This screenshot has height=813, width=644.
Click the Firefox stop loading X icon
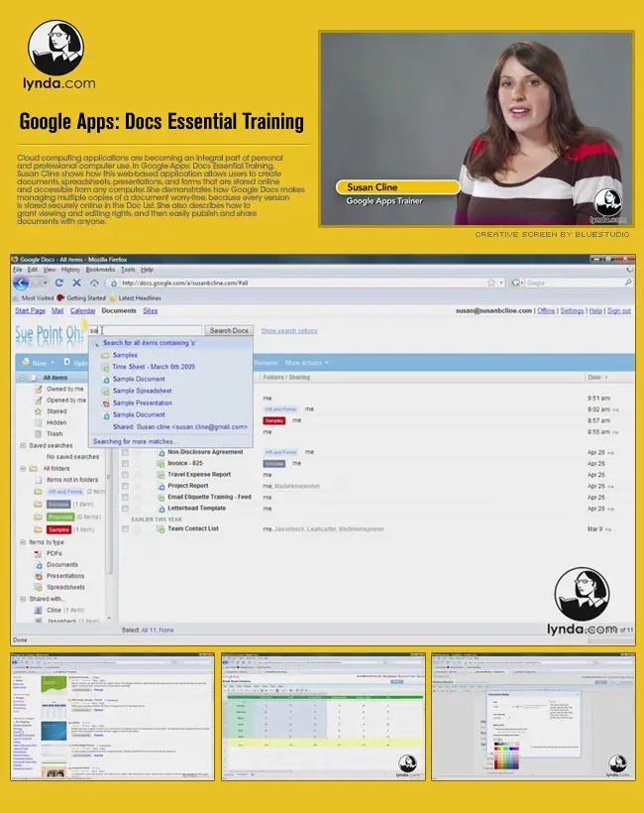coord(76,283)
